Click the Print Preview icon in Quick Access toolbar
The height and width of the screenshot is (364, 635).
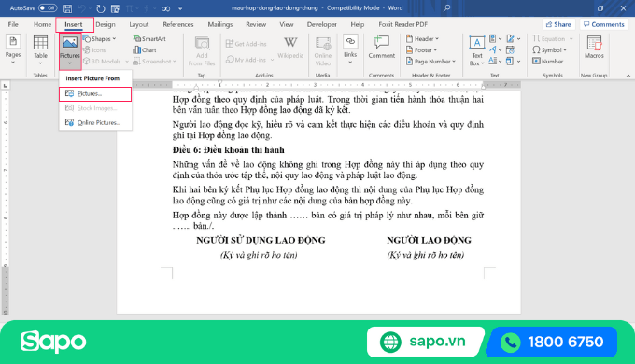click(x=116, y=8)
